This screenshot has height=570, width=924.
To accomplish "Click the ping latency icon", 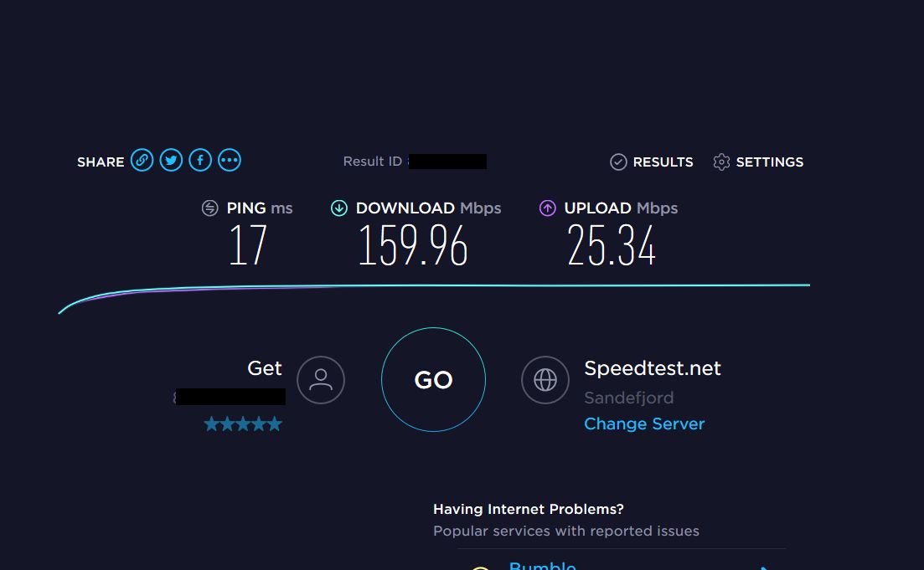I will pyautogui.click(x=209, y=208).
